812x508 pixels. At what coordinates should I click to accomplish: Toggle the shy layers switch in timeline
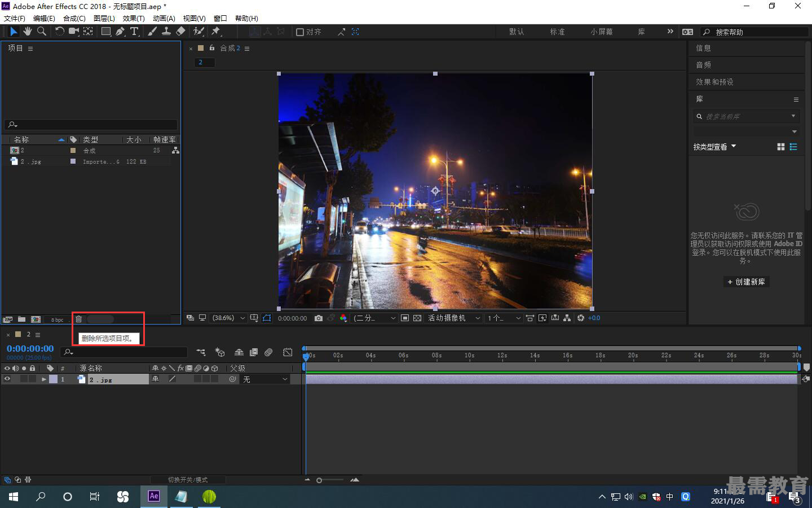click(x=239, y=352)
